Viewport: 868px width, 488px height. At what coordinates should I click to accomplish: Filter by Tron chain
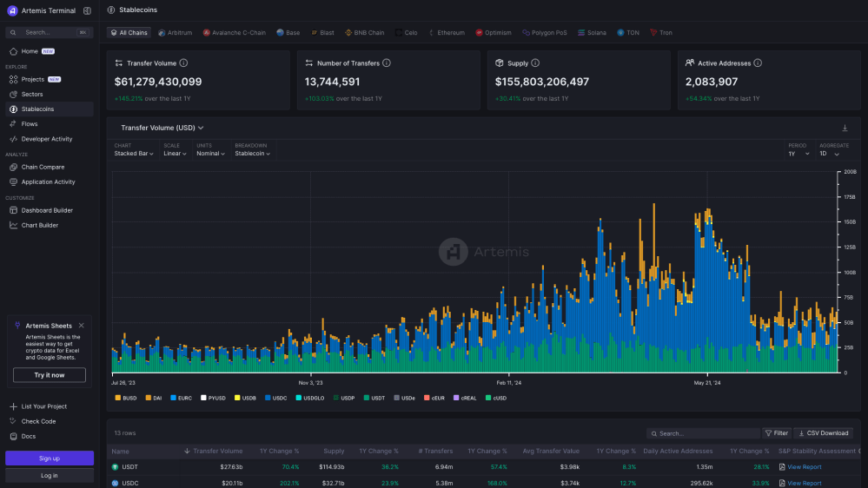pos(661,33)
